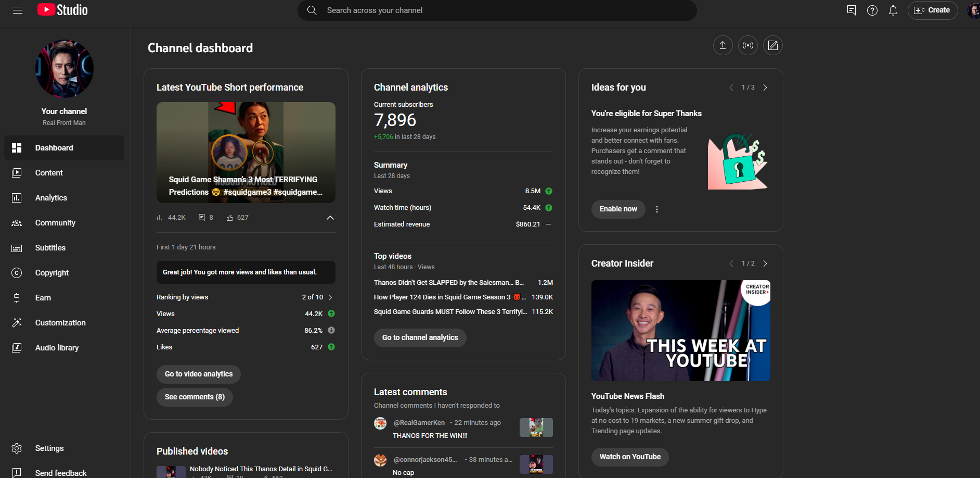Open Analytics in the sidebar
This screenshot has height=478, width=980.
pyautogui.click(x=65, y=198)
